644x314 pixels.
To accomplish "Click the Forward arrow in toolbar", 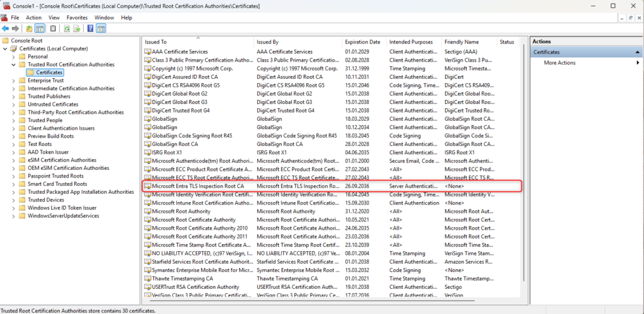I will (x=16, y=28).
